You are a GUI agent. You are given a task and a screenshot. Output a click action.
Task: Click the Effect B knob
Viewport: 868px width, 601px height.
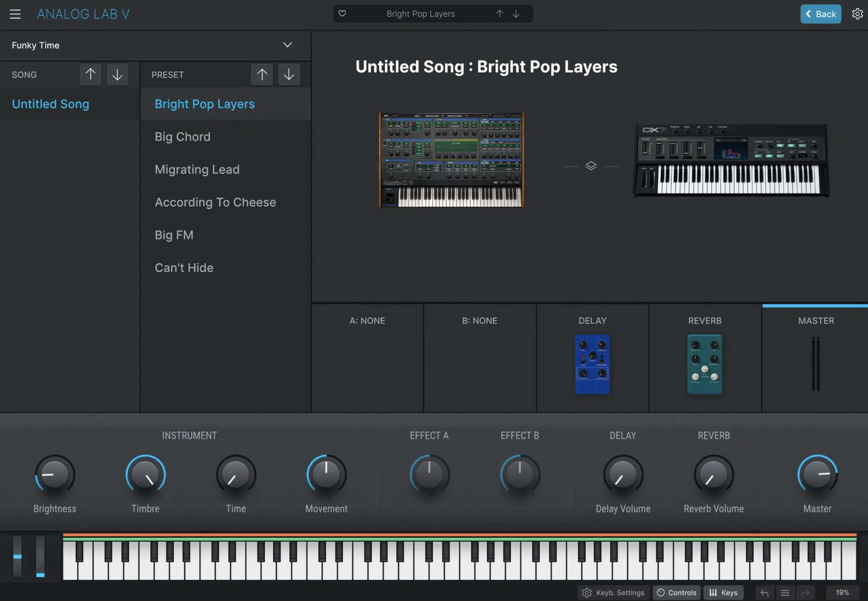[520, 474]
